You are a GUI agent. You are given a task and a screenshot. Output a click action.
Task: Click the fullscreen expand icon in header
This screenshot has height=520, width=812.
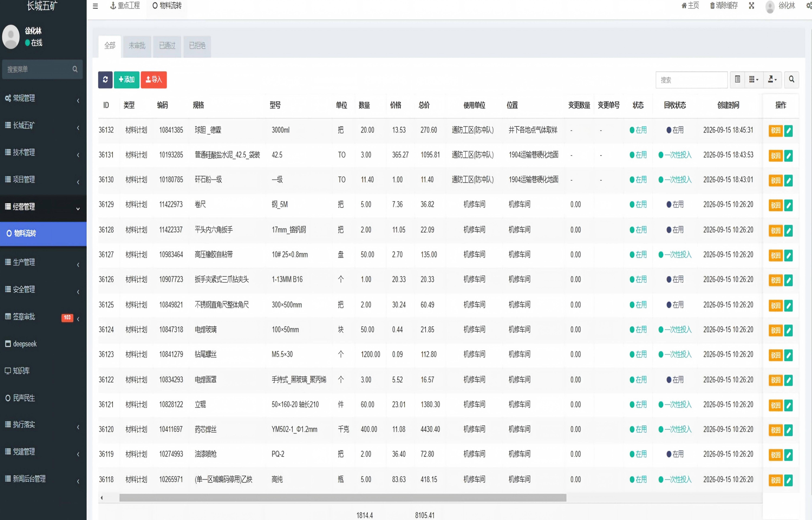coord(751,6)
